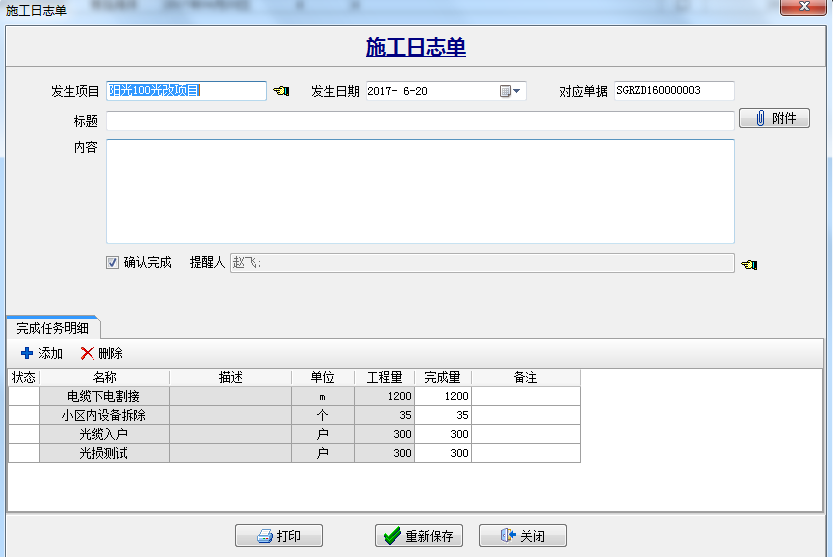This screenshot has height=557, width=833.
Task: Select the 完成任务明细 tab
Action: (53, 327)
